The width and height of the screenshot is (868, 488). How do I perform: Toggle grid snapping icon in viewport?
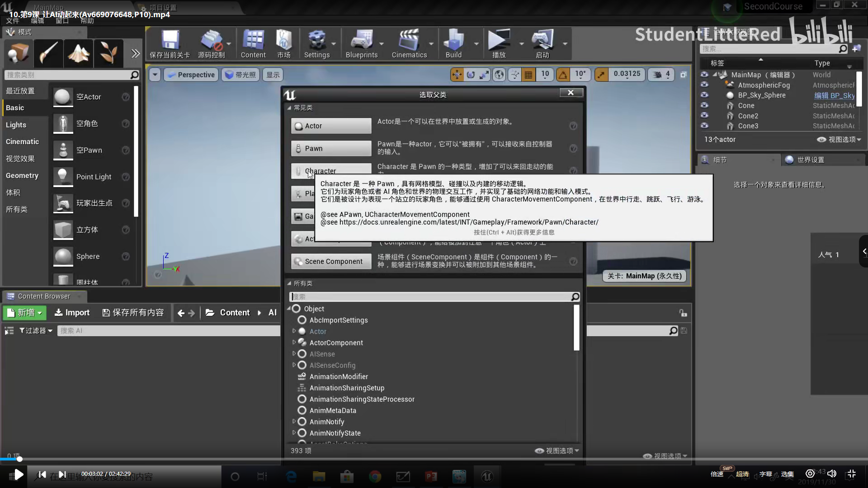point(528,75)
